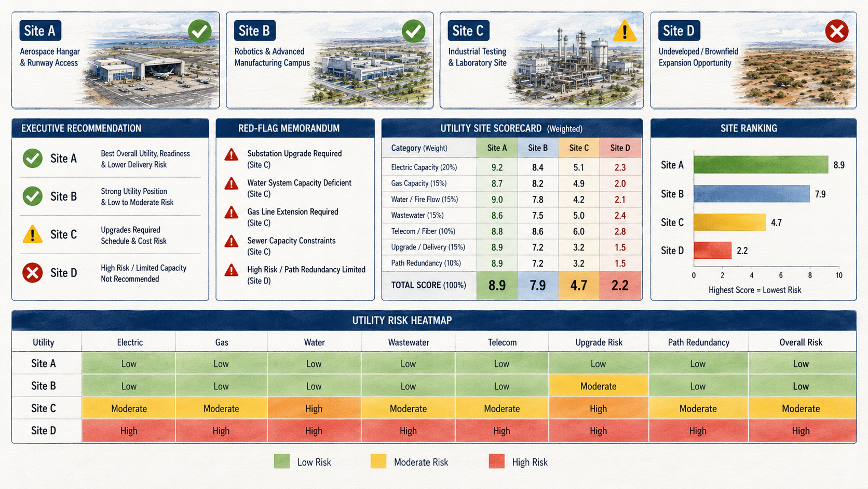Click the Wastewater (15%) Site B value 7.5
This screenshot has height=489, width=868.
click(x=538, y=215)
